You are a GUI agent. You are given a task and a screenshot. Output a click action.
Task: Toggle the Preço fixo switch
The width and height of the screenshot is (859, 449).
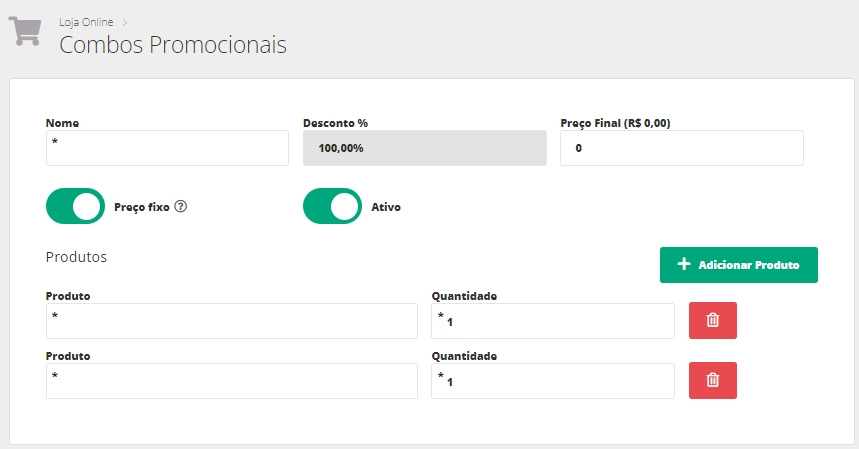click(75, 207)
